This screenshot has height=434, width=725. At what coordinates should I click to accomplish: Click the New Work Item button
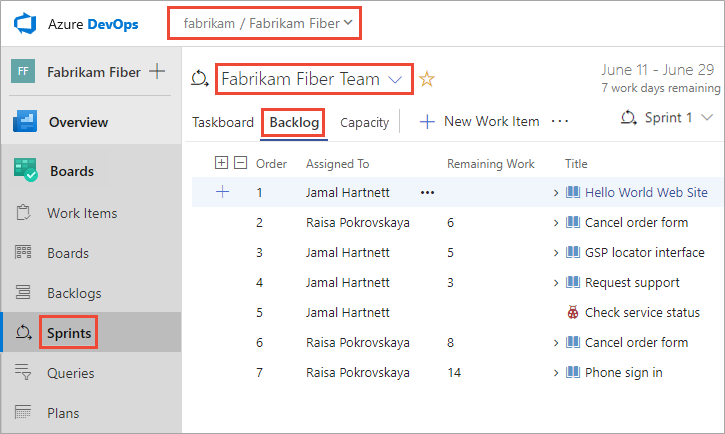(480, 121)
